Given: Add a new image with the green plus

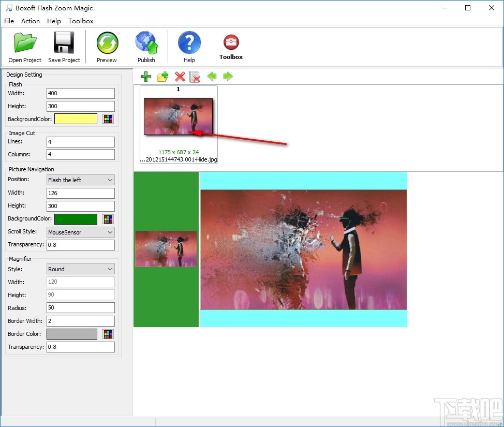Looking at the screenshot, I should pyautogui.click(x=145, y=77).
